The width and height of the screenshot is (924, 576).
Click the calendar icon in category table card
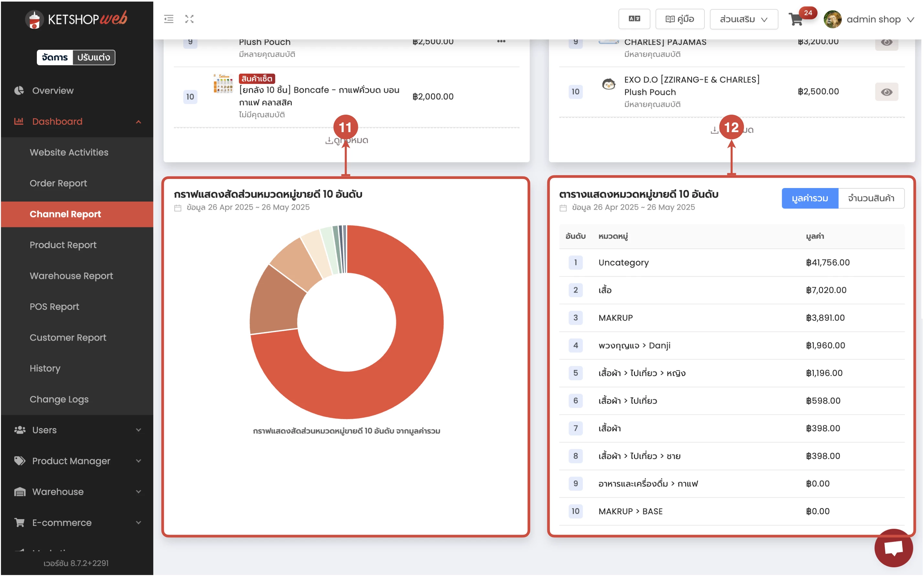click(x=563, y=208)
